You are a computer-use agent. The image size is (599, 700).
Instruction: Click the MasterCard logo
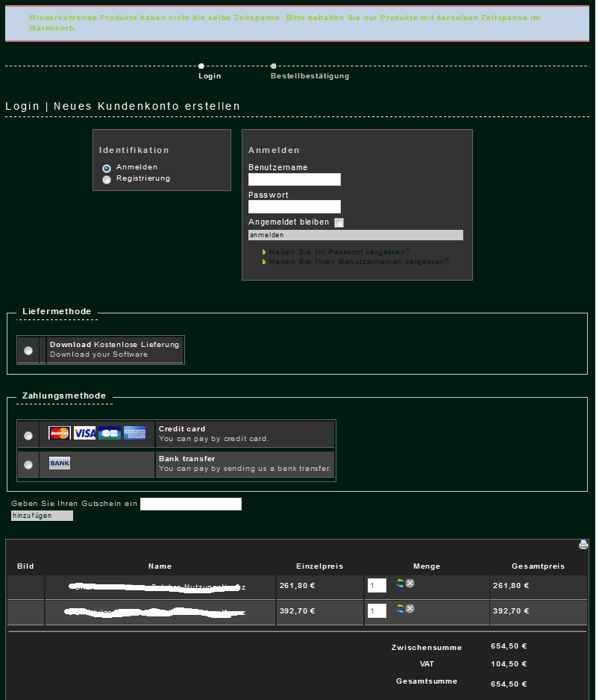pyautogui.click(x=60, y=434)
